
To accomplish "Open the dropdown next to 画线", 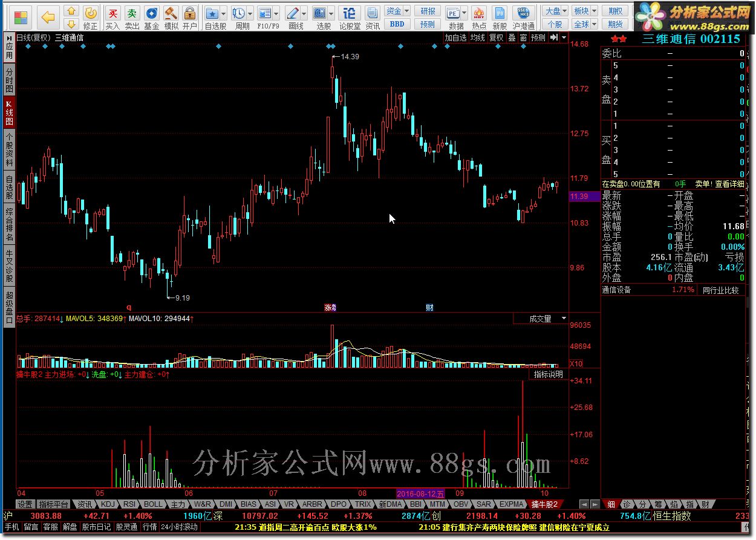I will point(304,13).
